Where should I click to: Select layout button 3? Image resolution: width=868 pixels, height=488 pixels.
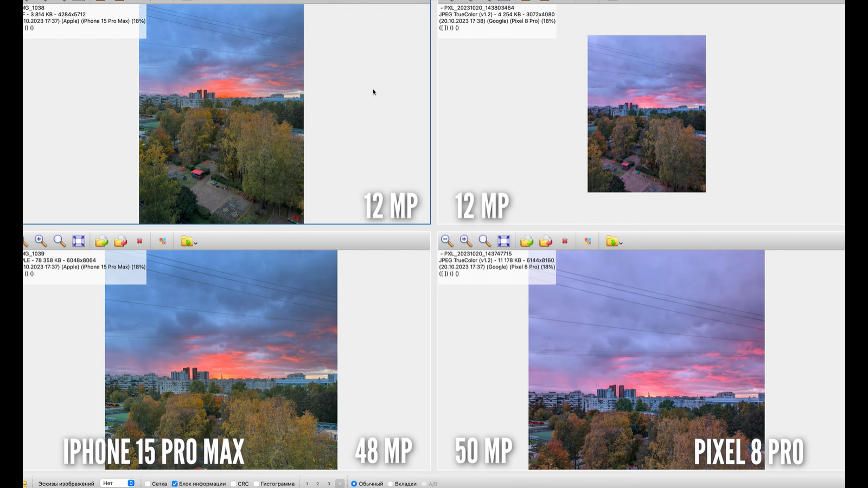tap(329, 484)
